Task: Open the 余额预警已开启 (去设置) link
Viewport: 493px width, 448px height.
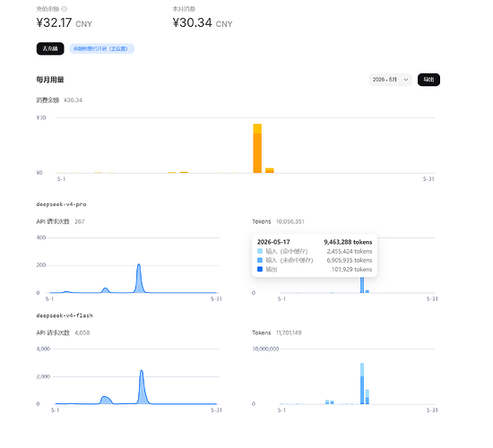Action: coord(101,48)
